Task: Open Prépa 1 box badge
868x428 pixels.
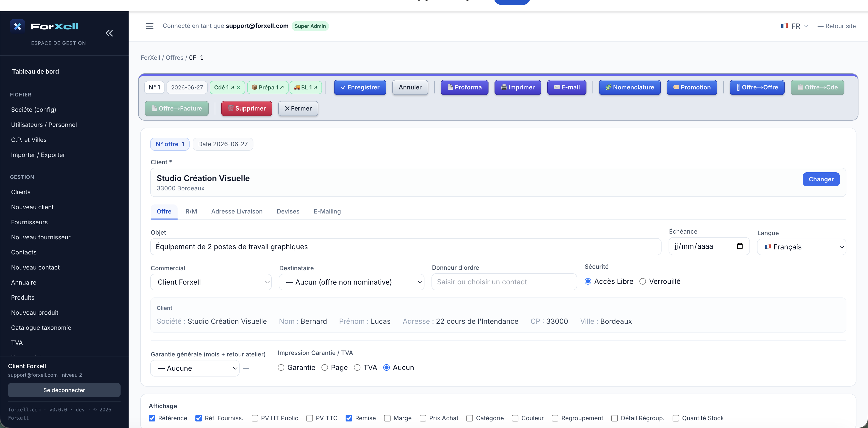Action: (268, 88)
